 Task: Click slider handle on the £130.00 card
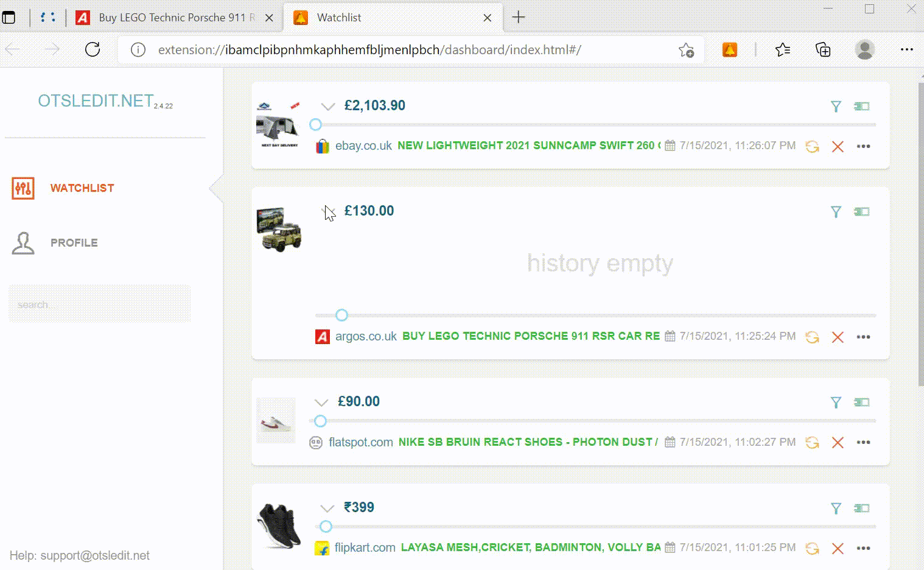tap(341, 315)
